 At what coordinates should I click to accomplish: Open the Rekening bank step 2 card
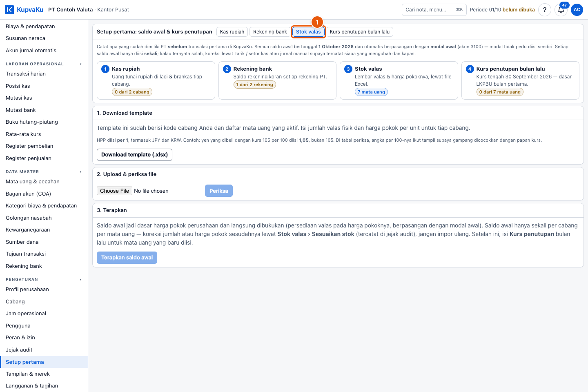[x=277, y=80]
